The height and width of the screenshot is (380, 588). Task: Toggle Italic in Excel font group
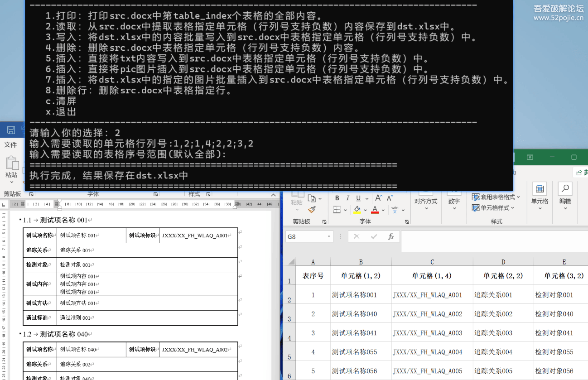347,198
